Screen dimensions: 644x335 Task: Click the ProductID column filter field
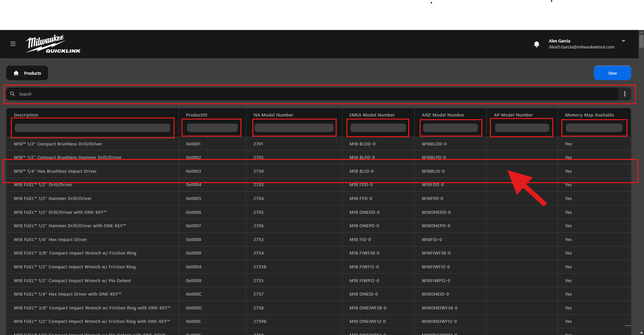click(x=212, y=128)
